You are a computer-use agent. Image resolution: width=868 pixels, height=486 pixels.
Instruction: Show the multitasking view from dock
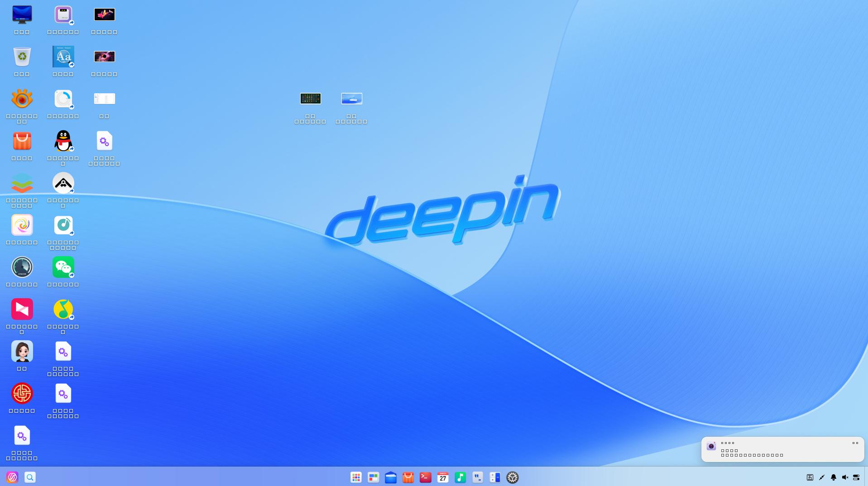click(373, 477)
